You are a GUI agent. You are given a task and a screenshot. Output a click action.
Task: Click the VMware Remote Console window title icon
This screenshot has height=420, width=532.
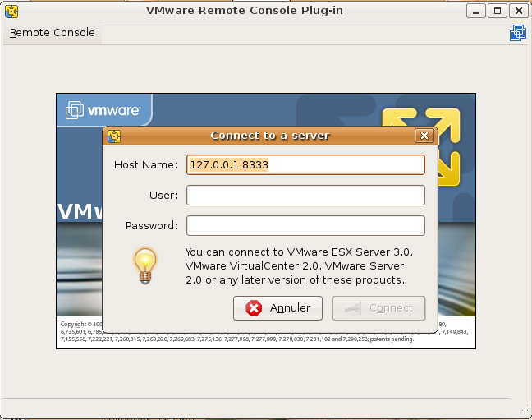click(11, 12)
